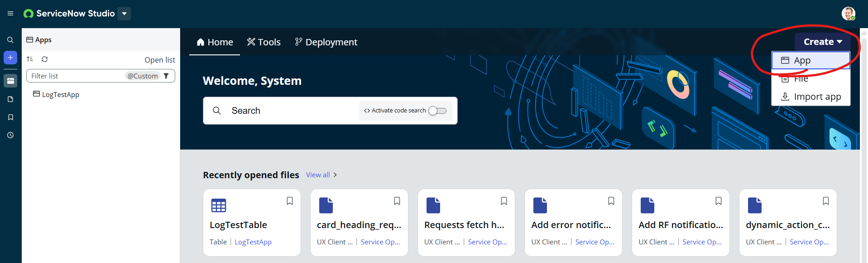Open the filter funnel icon
868x263 pixels.
point(166,76)
